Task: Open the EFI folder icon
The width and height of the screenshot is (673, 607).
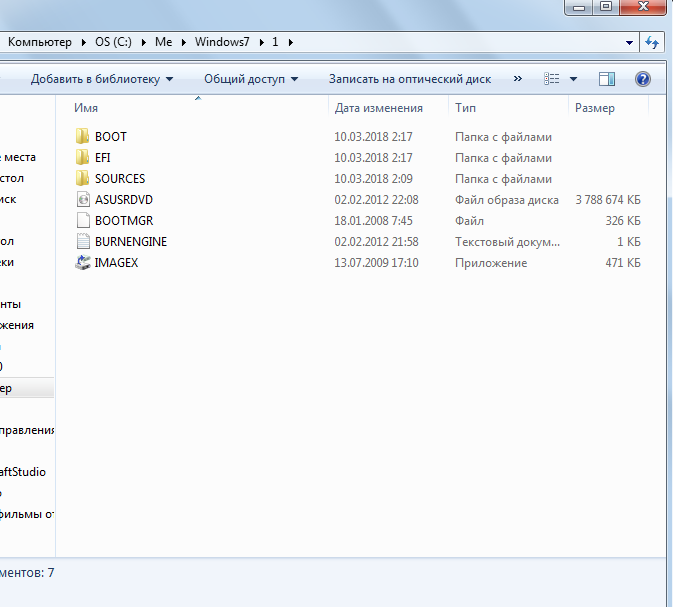Action: (82, 158)
